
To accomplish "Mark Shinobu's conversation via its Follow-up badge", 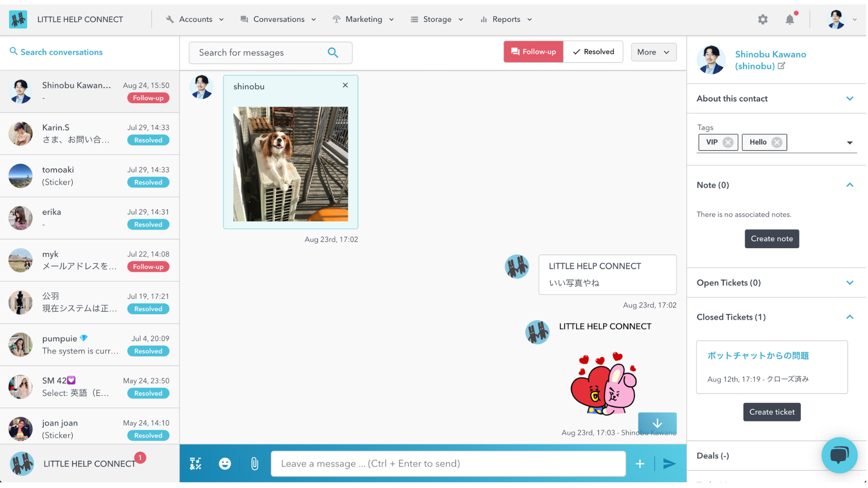I will tap(148, 98).
